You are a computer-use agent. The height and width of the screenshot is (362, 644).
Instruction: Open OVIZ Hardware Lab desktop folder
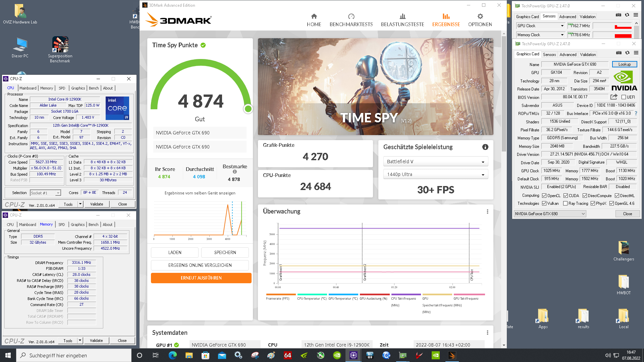[x=20, y=14]
